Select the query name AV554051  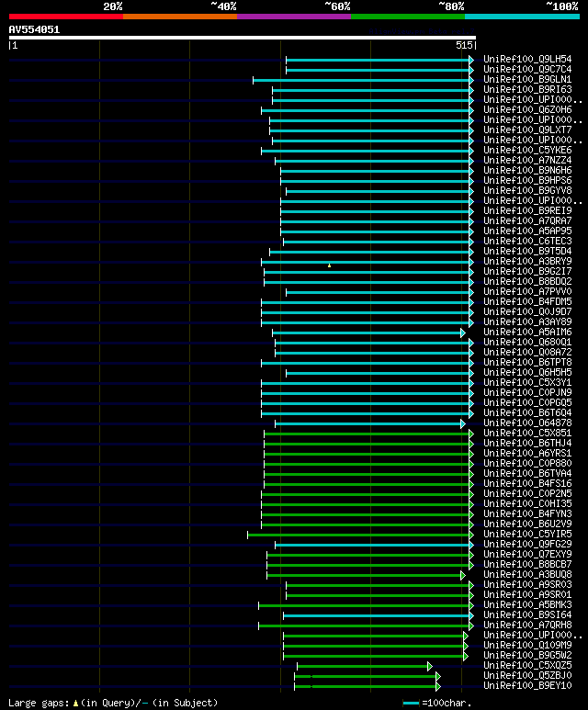(34, 30)
